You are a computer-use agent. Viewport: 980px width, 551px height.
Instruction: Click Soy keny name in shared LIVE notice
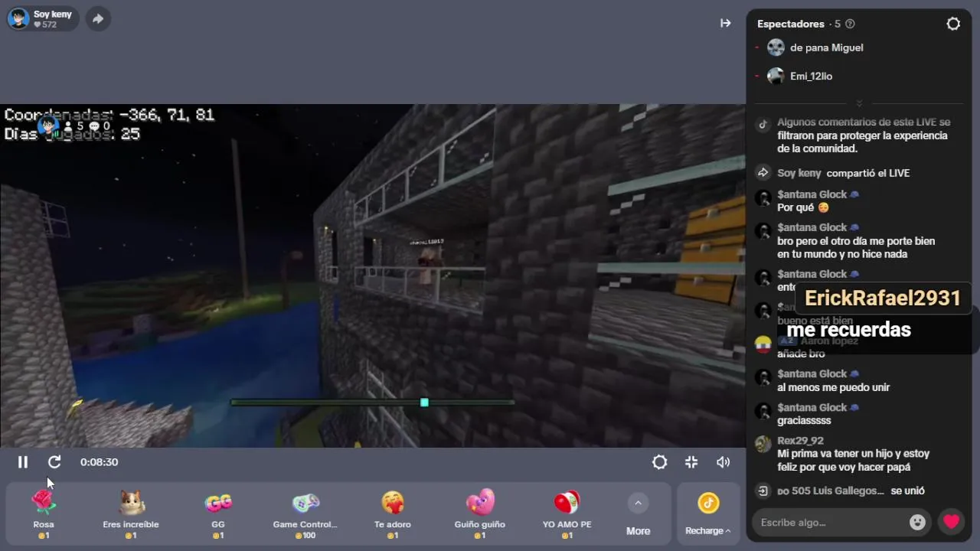(799, 173)
